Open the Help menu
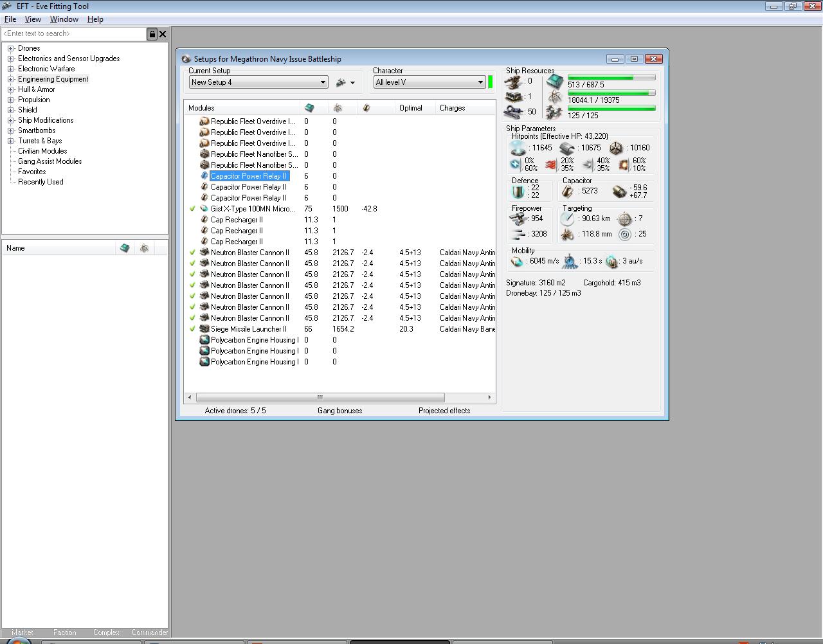The height and width of the screenshot is (644, 823). (95, 19)
